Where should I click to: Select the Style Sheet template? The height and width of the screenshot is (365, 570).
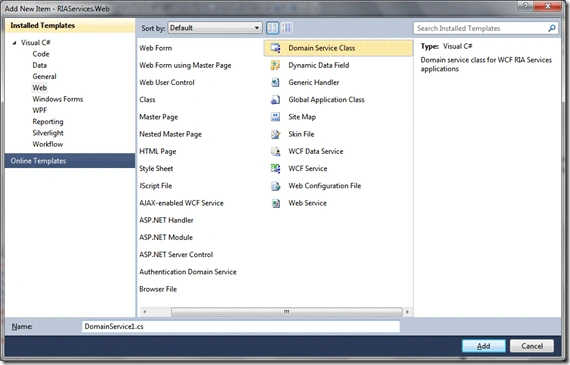point(156,169)
